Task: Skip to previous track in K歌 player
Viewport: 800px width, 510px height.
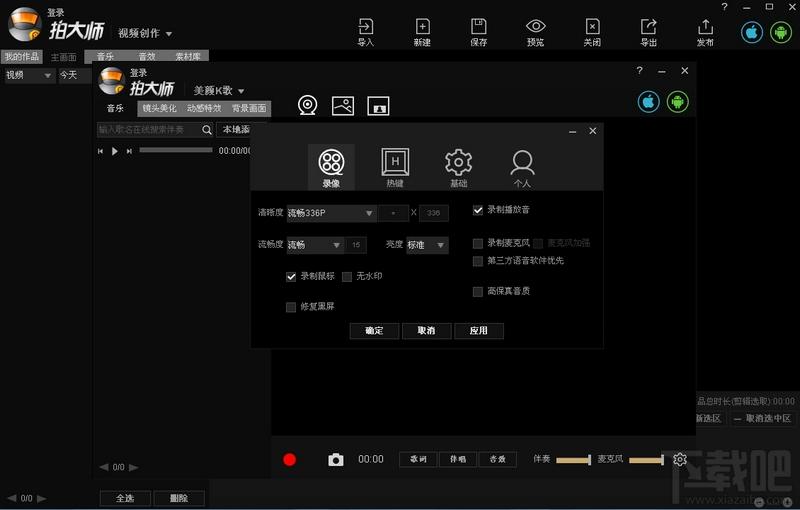Action: (x=101, y=151)
